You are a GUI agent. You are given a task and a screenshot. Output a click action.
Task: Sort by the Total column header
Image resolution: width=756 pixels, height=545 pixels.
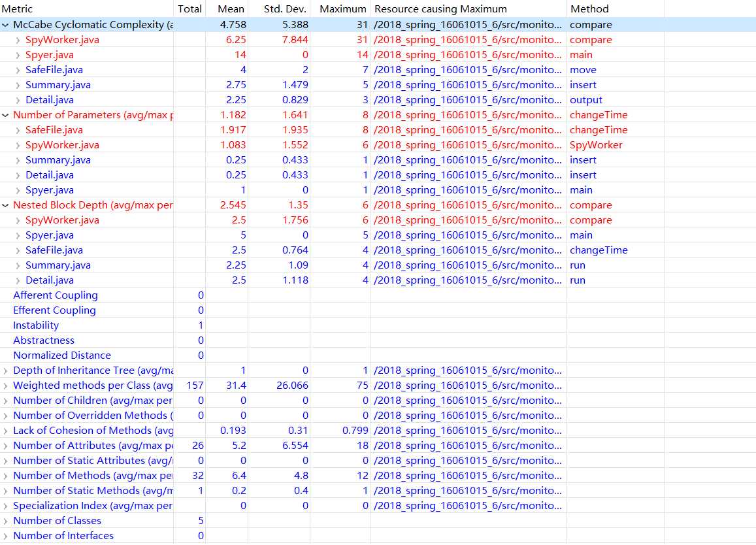tap(189, 8)
